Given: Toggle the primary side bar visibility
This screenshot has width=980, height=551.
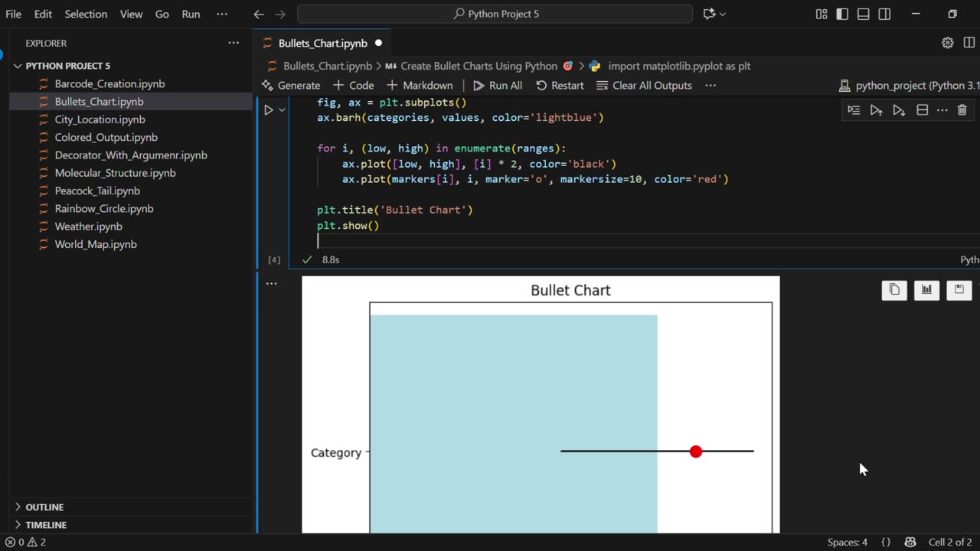Looking at the screenshot, I should [842, 14].
